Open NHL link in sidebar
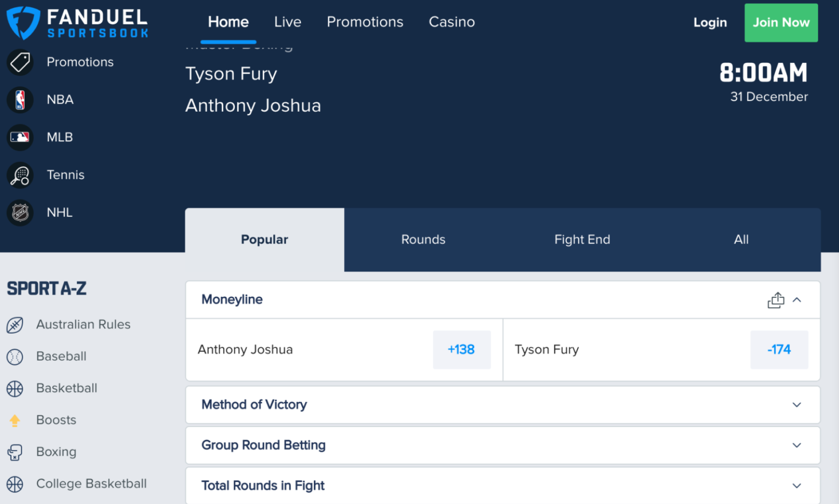 [60, 213]
